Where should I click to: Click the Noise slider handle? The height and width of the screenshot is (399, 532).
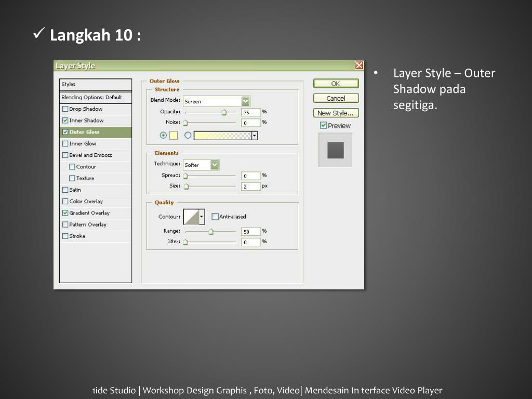pos(185,123)
